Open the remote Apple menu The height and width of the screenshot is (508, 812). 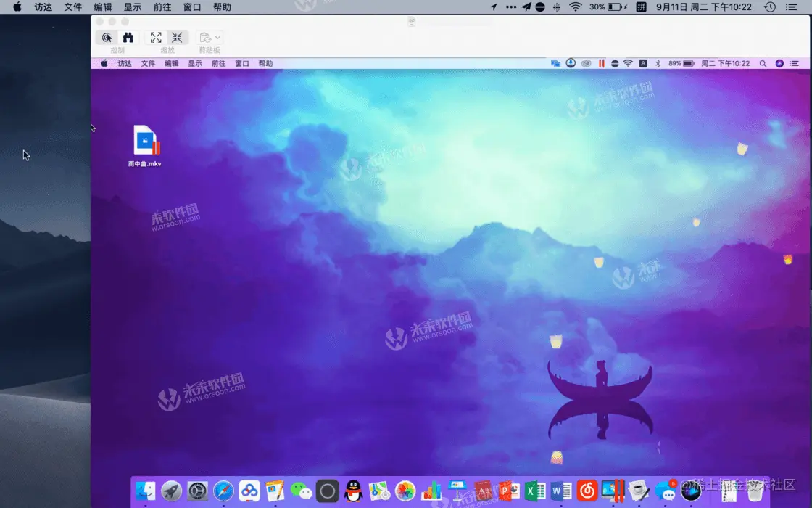point(104,63)
